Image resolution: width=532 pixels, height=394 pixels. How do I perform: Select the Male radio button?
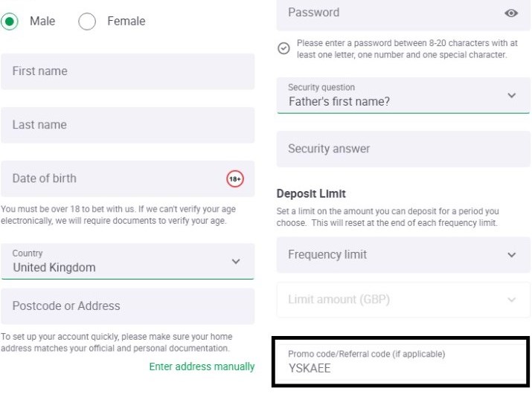[x=10, y=22]
